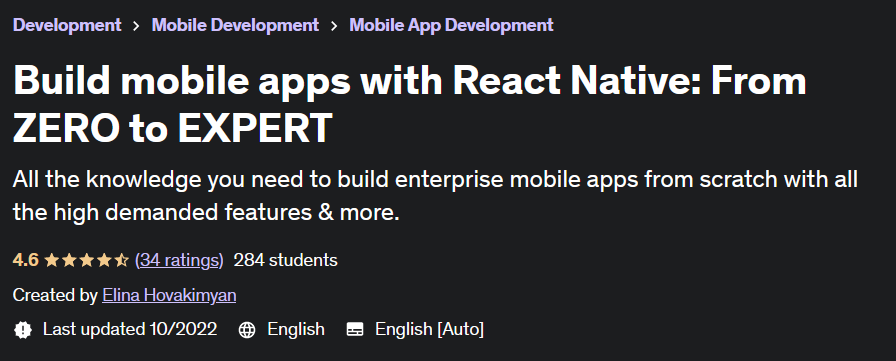Click the star rating icons
The height and width of the screenshot is (361, 896).
point(87,260)
